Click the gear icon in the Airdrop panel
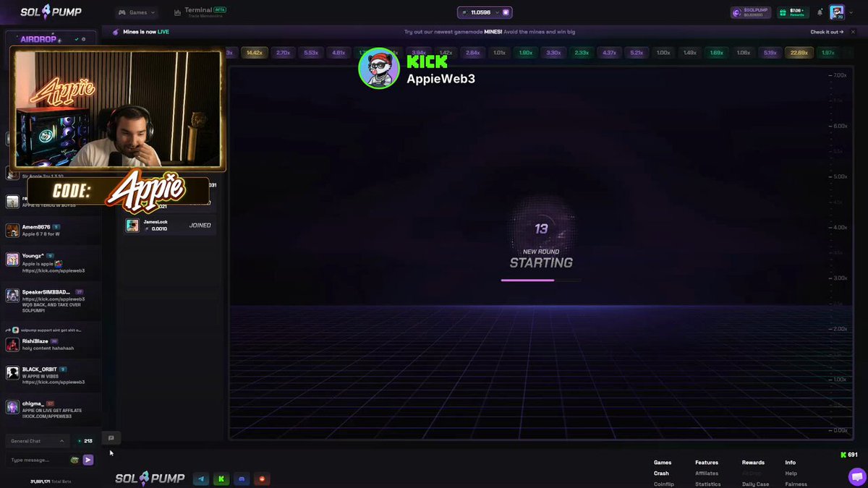 tap(83, 39)
